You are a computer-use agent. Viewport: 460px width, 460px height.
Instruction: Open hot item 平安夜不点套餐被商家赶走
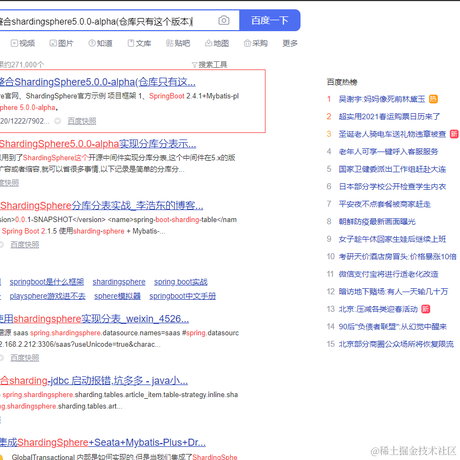(x=385, y=204)
